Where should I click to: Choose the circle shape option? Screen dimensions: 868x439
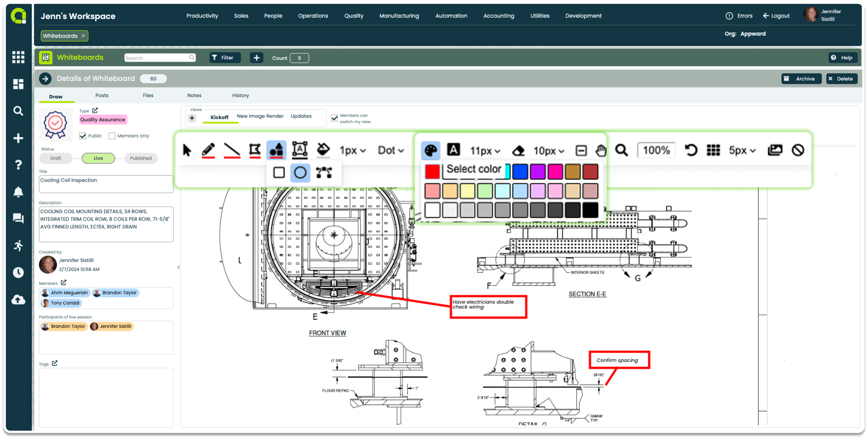pos(300,173)
